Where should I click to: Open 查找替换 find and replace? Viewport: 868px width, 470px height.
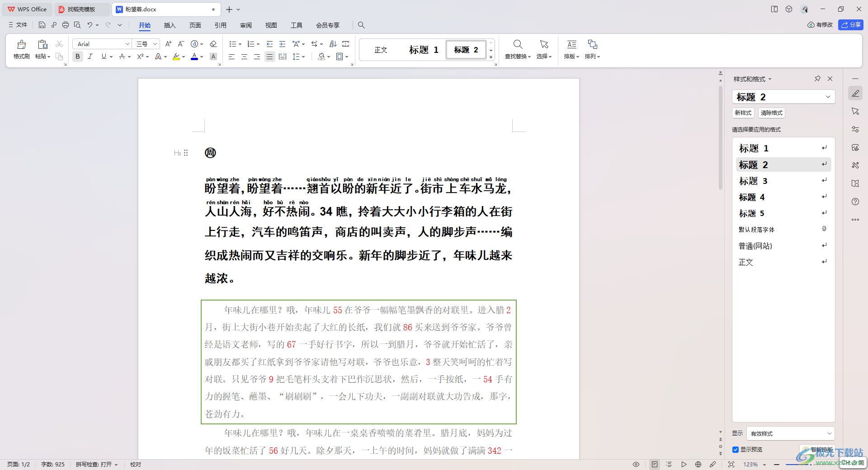pyautogui.click(x=518, y=49)
